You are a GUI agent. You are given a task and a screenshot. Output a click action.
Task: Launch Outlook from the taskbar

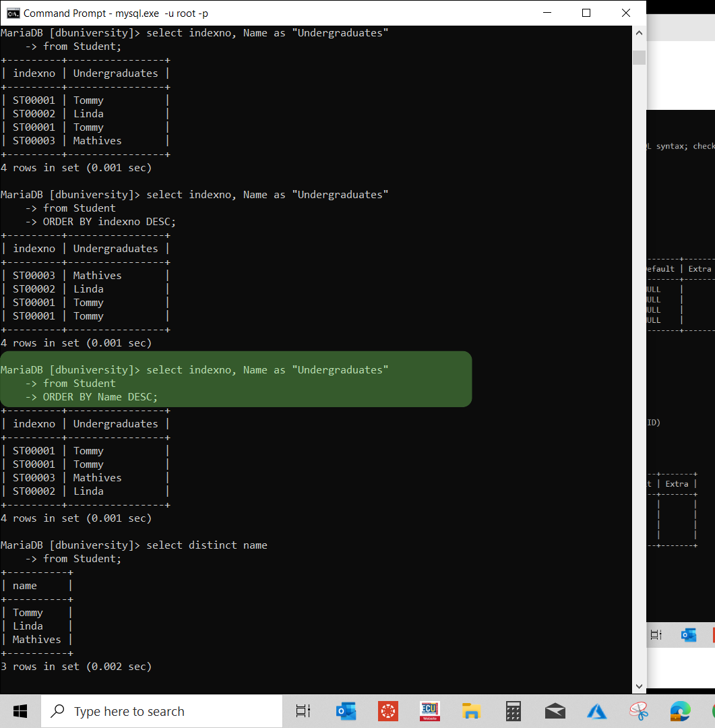point(346,710)
